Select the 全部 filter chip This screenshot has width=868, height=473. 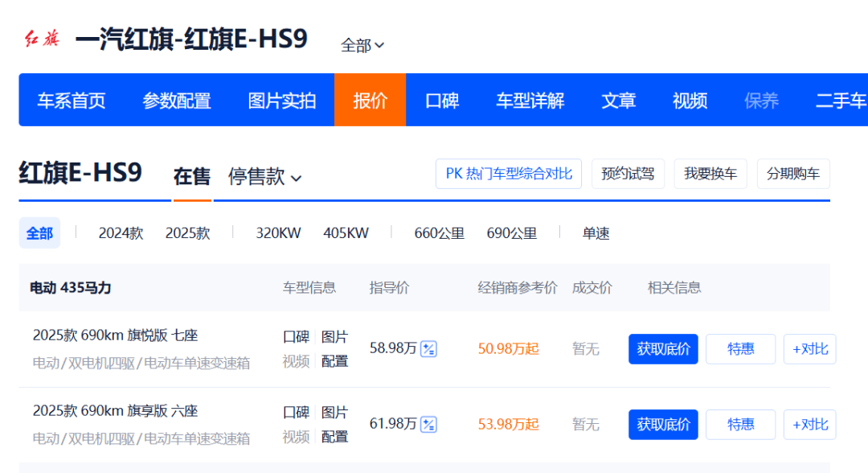pyautogui.click(x=39, y=233)
